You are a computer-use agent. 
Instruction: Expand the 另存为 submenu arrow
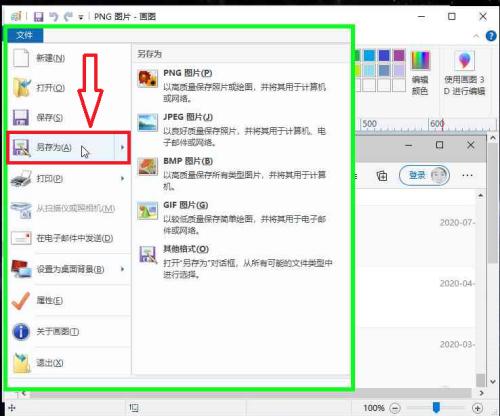point(122,147)
